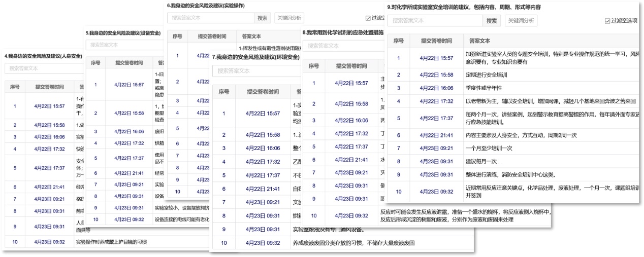
Task: Select answer '建议每月一次' in question 9
Action: [x=481, y=161]
